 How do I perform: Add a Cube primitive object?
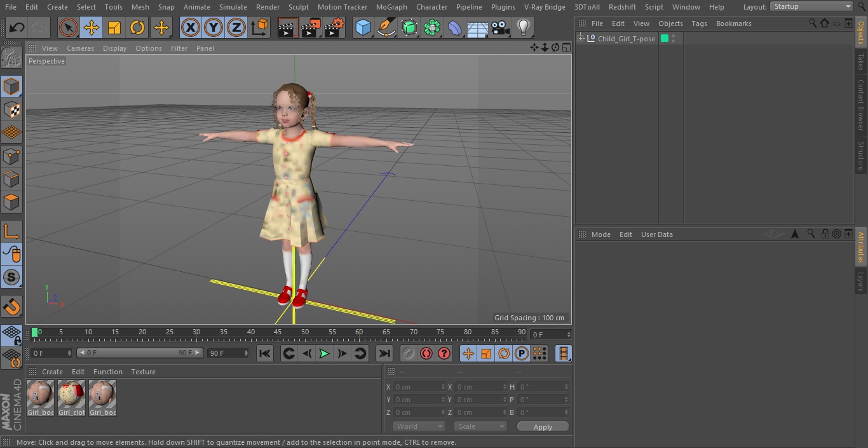coord(363,27)
